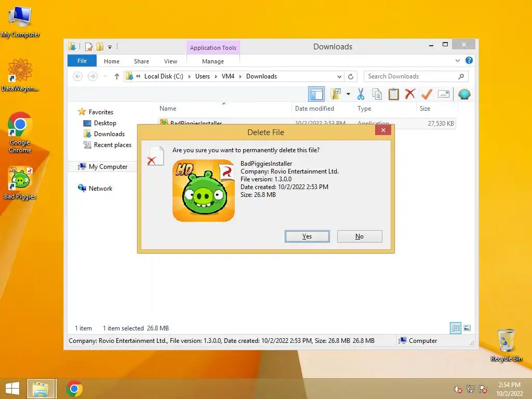The width and height of the screenshot is (532, 399).
Task: Open the recent locations dropdown arrow
Action: (105, 76)
